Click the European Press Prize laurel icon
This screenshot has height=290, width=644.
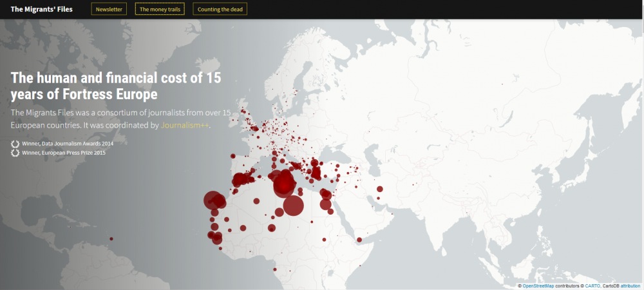(15, 153)
